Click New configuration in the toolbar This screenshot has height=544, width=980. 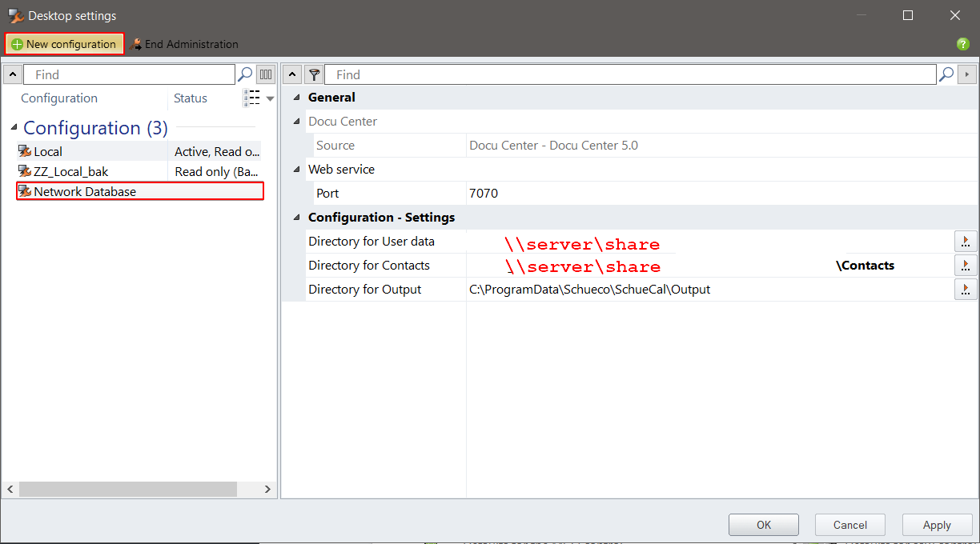(x=64, y=44)
